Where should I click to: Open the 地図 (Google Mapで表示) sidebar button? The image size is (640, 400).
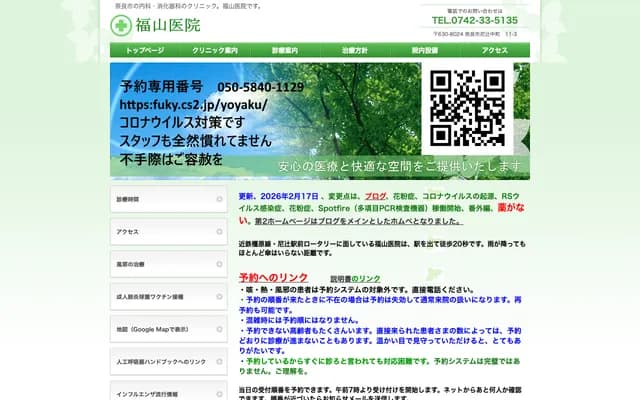169,329
